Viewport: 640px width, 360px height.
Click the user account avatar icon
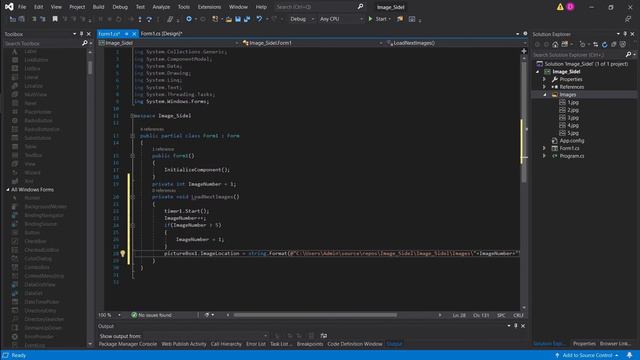[x=570, y=7]
